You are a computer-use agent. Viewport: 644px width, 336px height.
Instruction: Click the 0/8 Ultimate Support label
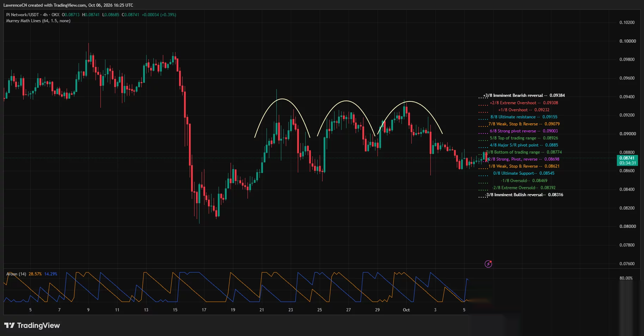coord(524,173)
